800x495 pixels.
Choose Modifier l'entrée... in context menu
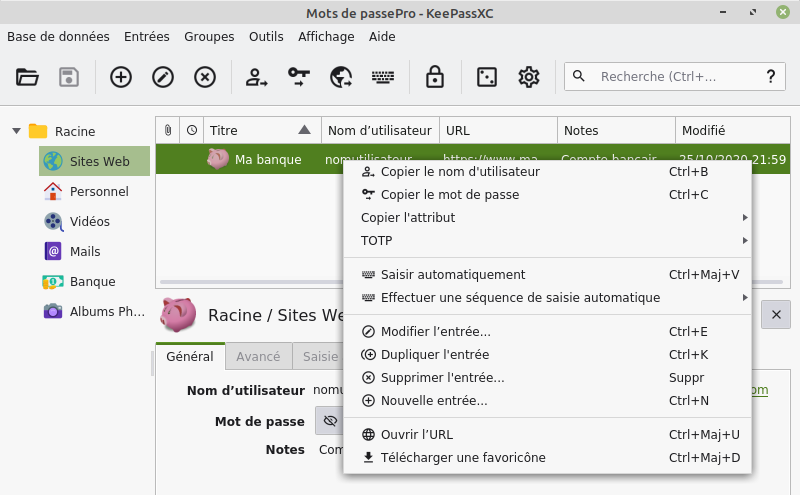(547, 332)
